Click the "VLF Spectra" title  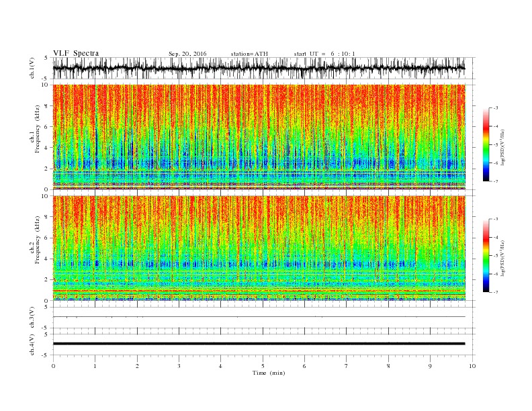76,53
